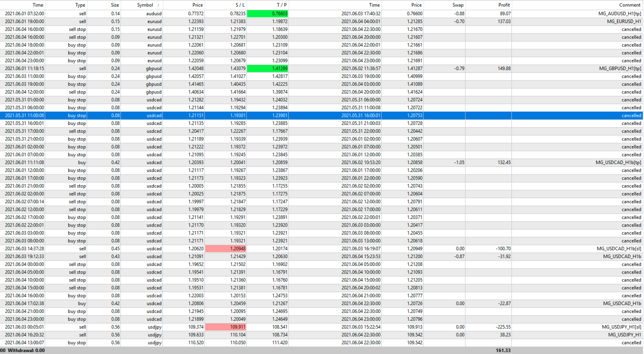Screen dimensions: 644x354
Task: Click the Swap column header
Action: pyautogui.click(x=458, y=5)
